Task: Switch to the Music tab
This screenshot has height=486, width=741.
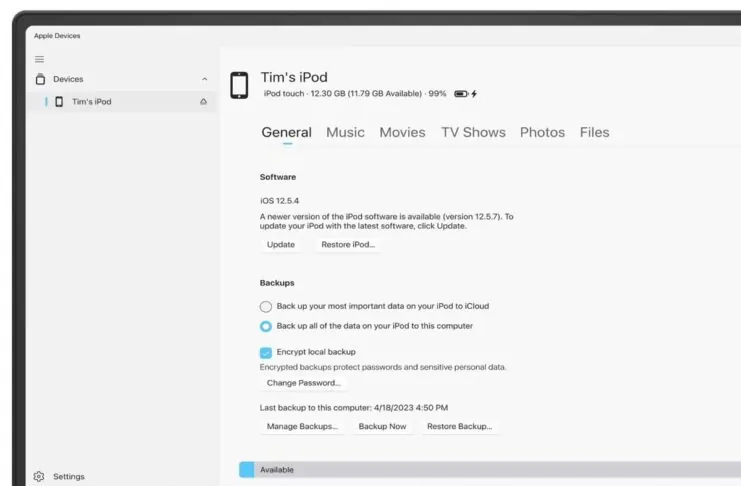Action: 345,132
